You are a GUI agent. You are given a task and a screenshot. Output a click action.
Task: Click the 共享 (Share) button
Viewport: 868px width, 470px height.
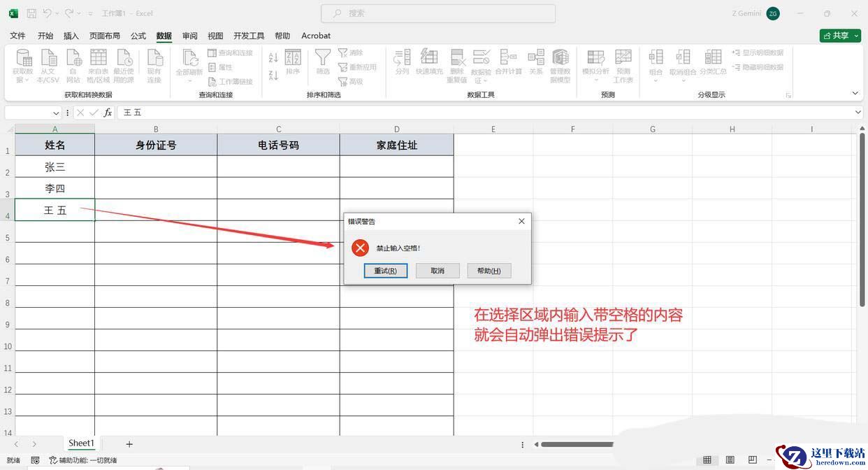[840, 35]
